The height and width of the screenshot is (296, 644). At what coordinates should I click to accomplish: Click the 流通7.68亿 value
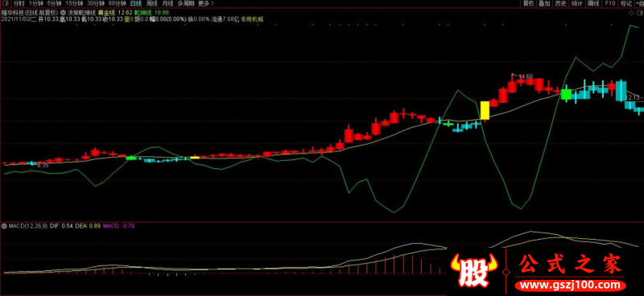point(225,18)
